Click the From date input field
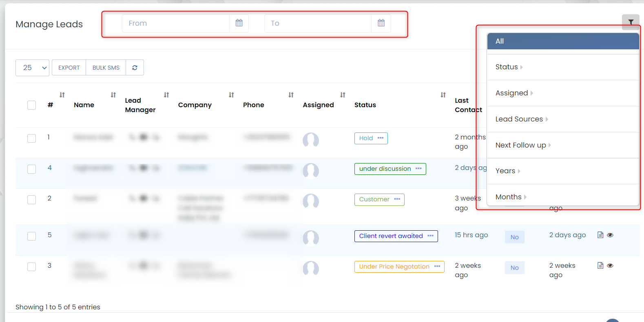Screen dimensions: 644x322 pyautogui.click(x=176, y=23)
